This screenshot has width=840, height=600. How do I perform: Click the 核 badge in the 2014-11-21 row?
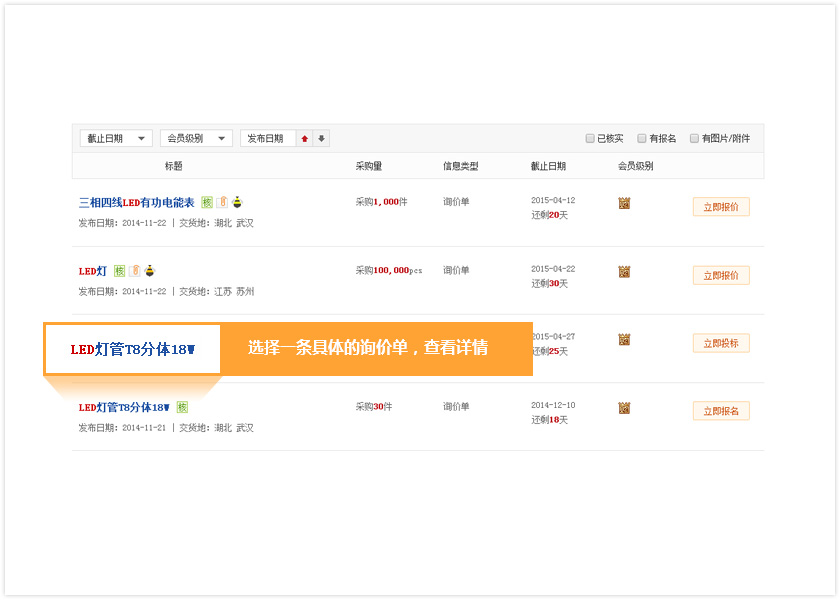183,408
